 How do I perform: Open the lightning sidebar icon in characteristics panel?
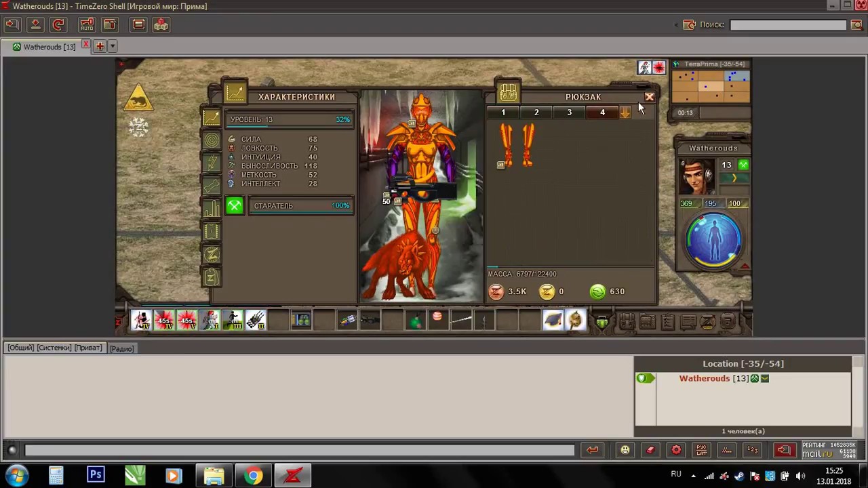212,163
